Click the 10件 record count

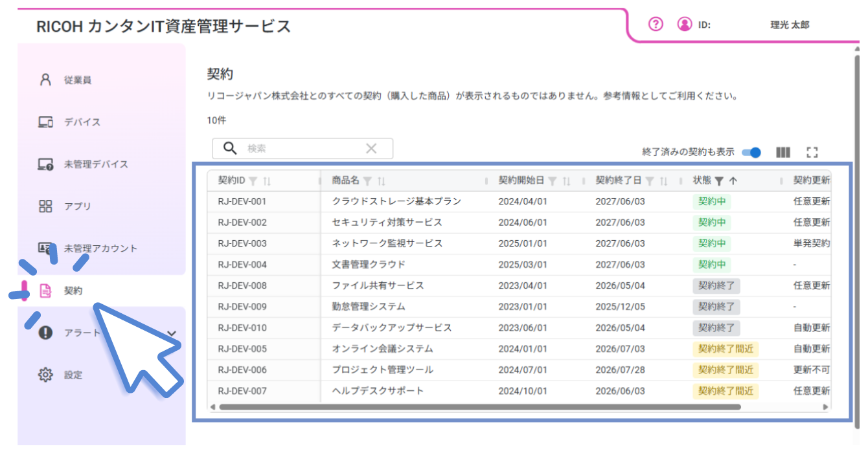pyautogui.click(x=216, y=120)
